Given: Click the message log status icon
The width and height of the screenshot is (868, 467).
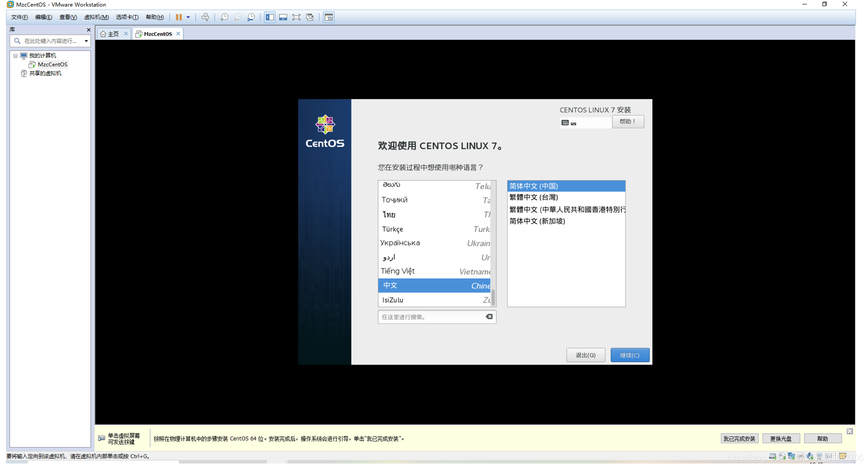Looking at the screenshot, I should coord(842,456).
